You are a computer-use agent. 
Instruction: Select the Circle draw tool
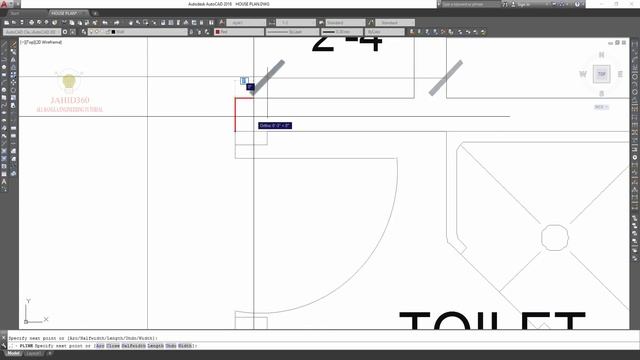(x=4, y=89)
